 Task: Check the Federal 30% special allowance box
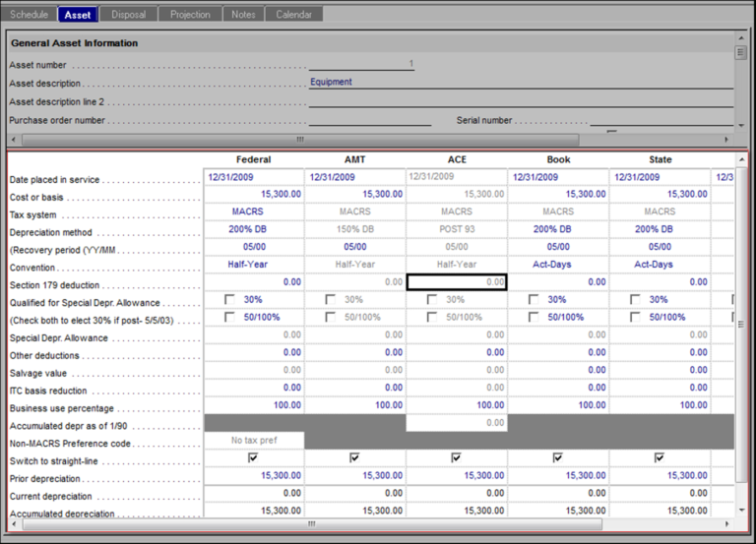(229, 300)
